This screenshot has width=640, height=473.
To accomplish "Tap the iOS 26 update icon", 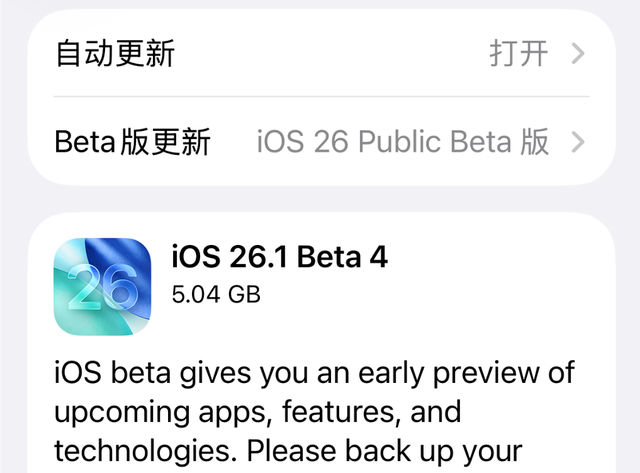I will 102,286.
